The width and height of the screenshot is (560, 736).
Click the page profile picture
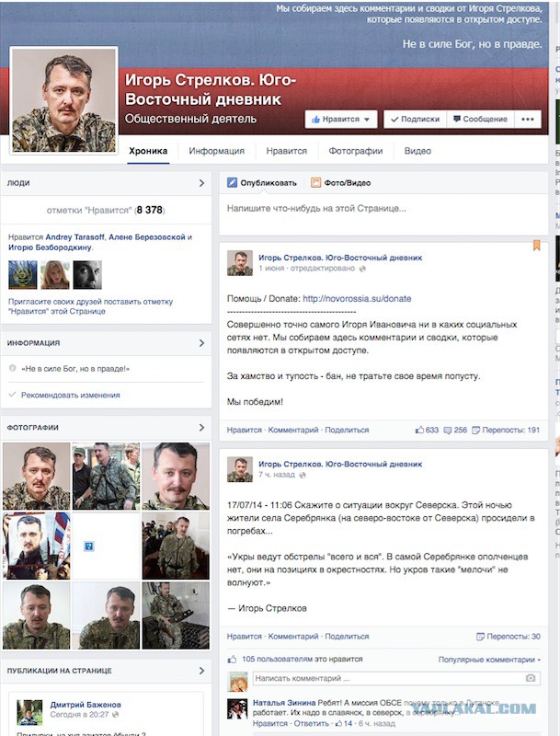63,100
